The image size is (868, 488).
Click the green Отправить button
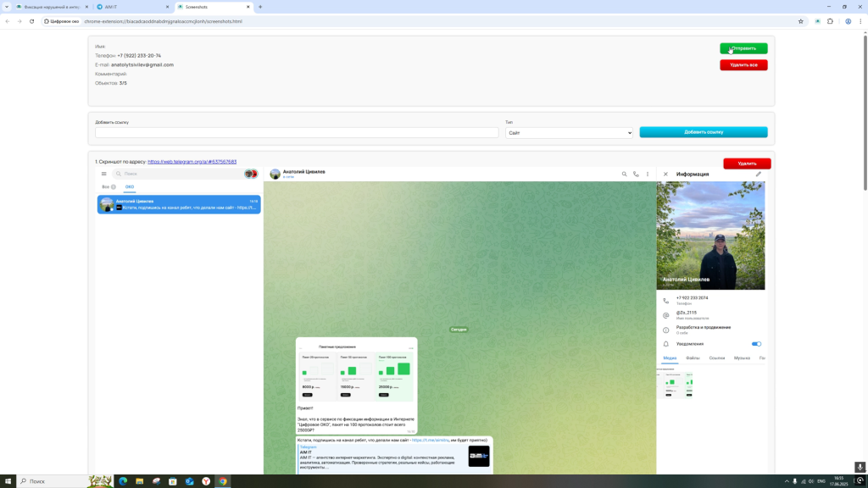pyautogui.click(x=743, y=48)
